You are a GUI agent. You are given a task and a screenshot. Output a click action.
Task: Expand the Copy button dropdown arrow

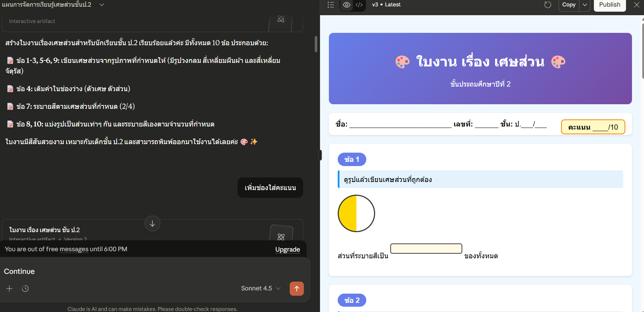click(585, 5)
